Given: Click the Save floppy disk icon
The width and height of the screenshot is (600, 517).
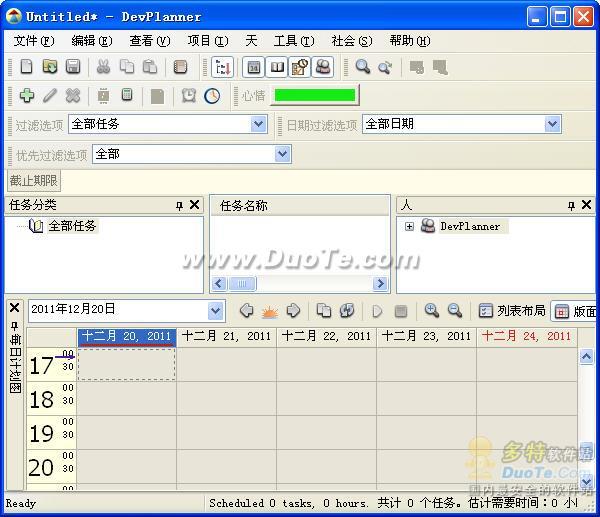Looking at the screenshot, I should click(73, 67).
